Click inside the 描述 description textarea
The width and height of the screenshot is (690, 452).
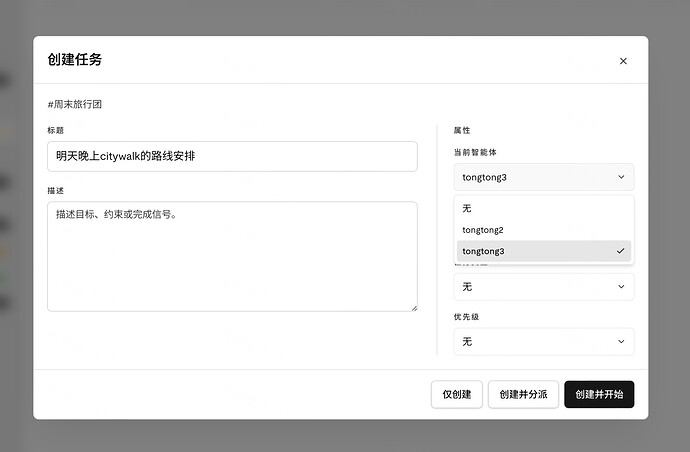pyautogui.click(x=232, y=257)
